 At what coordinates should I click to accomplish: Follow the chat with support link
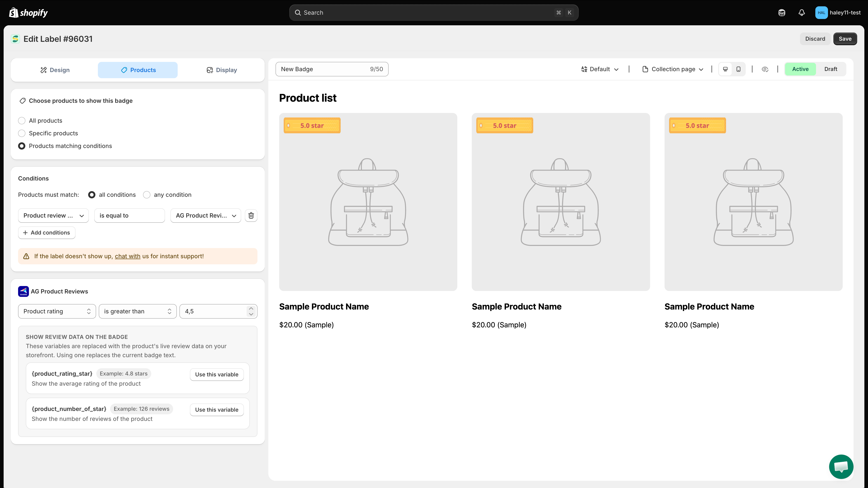[x=127, y=256]
